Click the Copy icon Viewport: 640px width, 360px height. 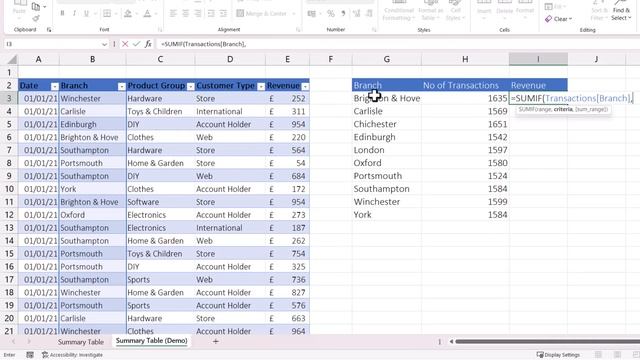pyautogui.click(x=36, y=7)
